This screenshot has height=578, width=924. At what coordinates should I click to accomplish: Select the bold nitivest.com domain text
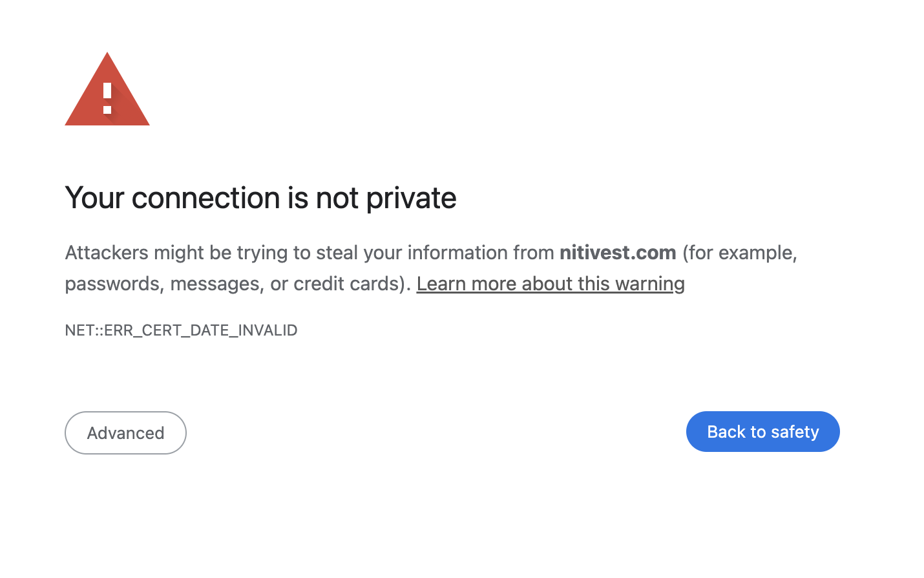(617, 252)
